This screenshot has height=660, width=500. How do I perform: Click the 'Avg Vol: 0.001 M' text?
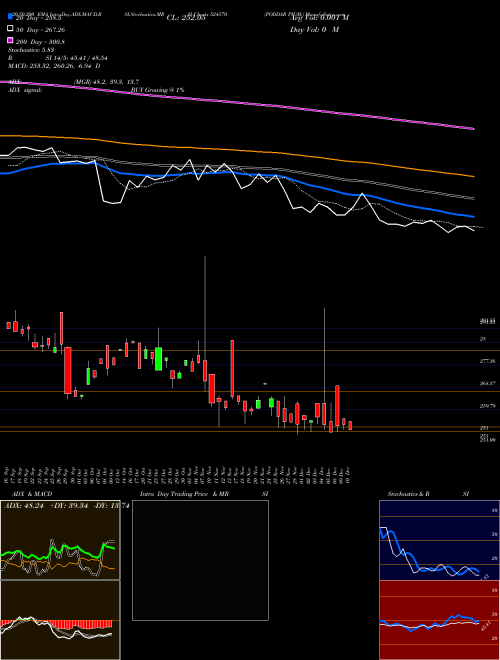(319, 18)
